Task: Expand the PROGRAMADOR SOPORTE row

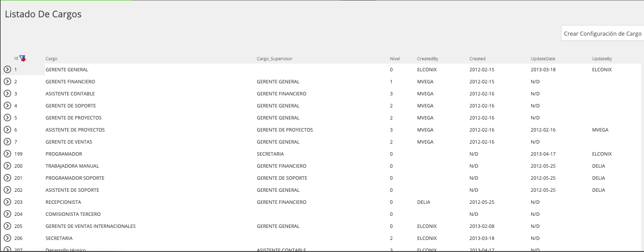Action: pos(7,178)
